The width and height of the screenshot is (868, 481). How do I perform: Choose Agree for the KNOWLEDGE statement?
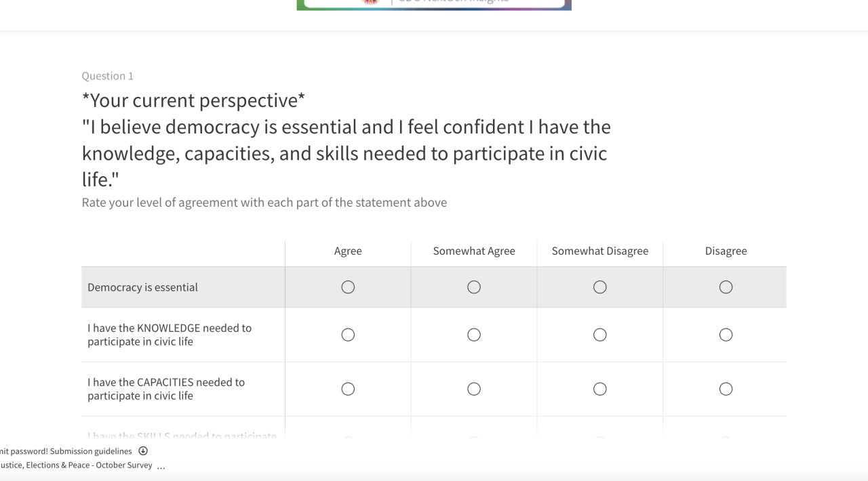pyautogui.click(x=348, y=335)
